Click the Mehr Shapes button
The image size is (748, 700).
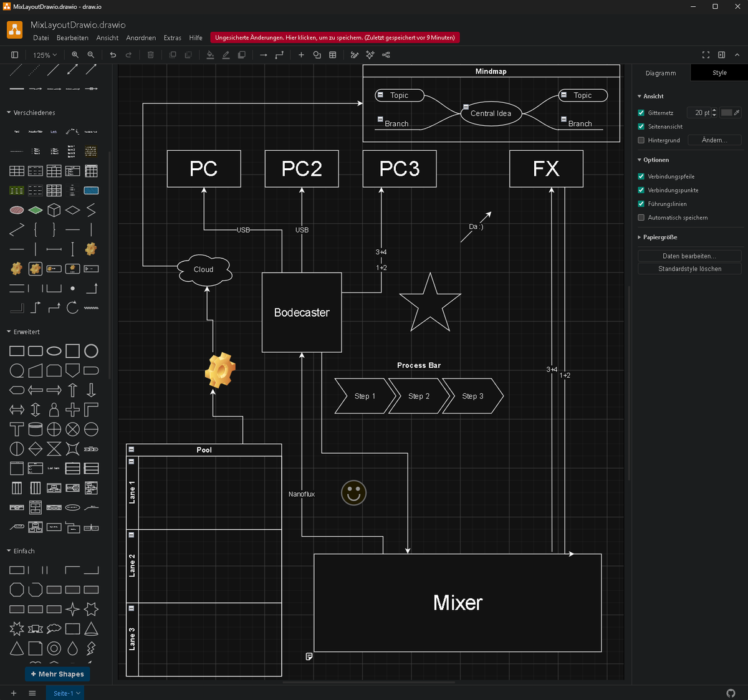[57, 674]
